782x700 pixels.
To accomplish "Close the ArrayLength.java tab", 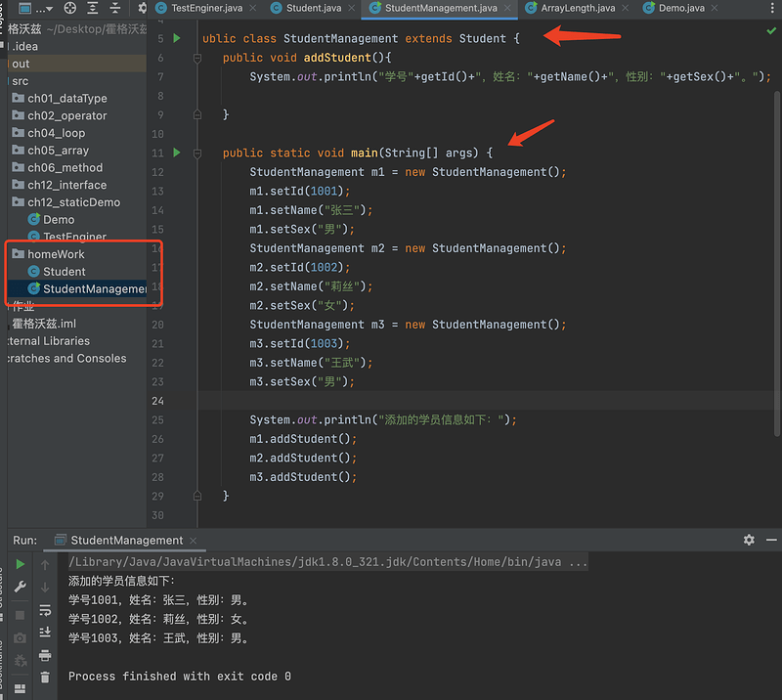I will click(625, 8).
